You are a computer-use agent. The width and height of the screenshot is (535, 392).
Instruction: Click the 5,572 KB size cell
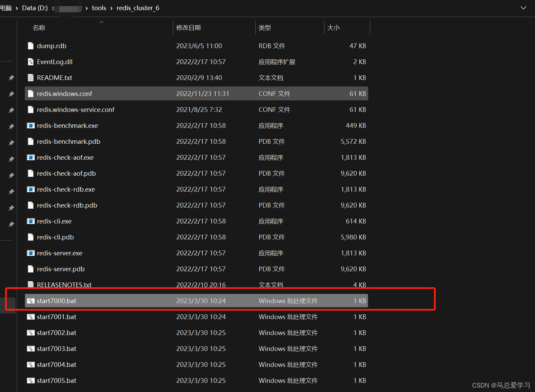[x=353, y=141]
